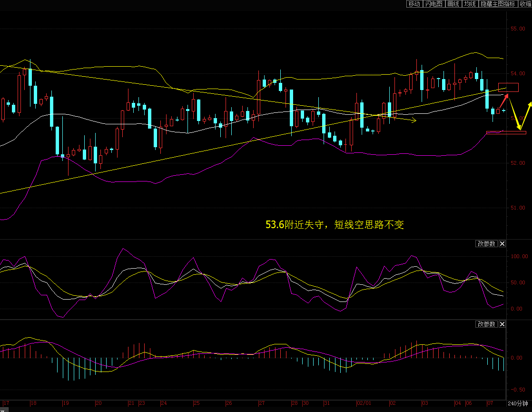The height and width of the screenshot is (412, 532).
Task: Collapse the toolbar with the 收缩 button
Action: [525, 4]
